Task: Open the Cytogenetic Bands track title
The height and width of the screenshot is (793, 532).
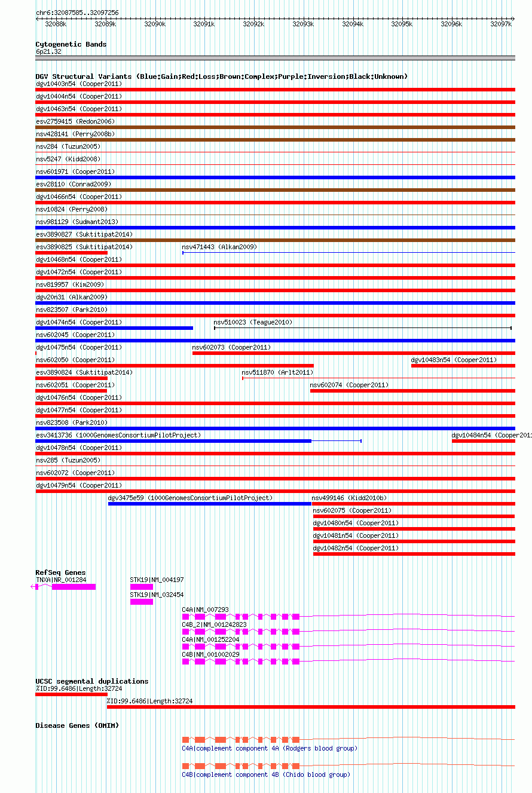Action: pos(71,44)
